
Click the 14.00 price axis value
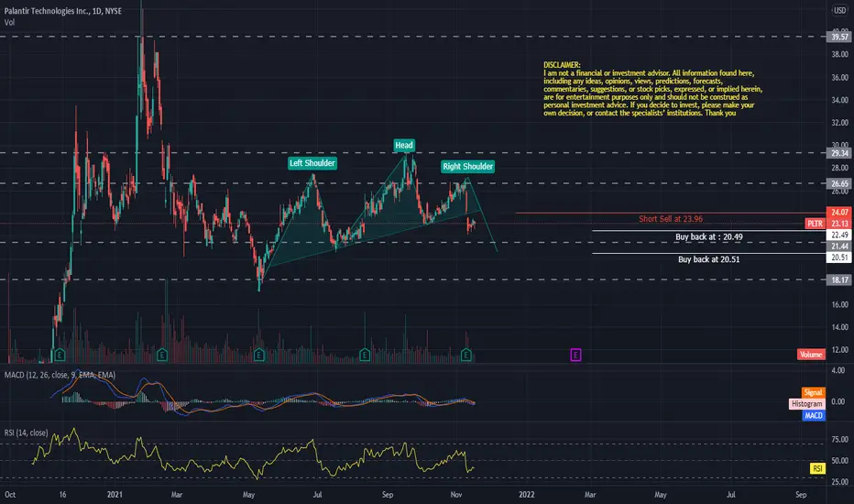tap(839, 327)
